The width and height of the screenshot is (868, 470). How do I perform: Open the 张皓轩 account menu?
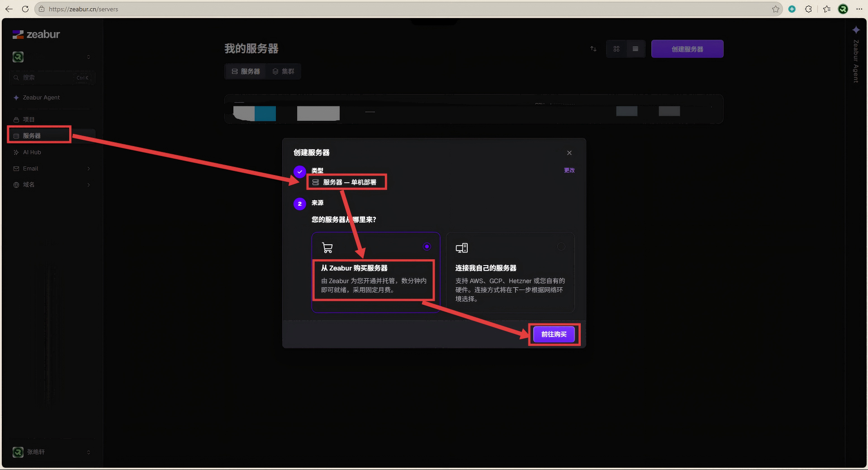click(x=52, y=452)
